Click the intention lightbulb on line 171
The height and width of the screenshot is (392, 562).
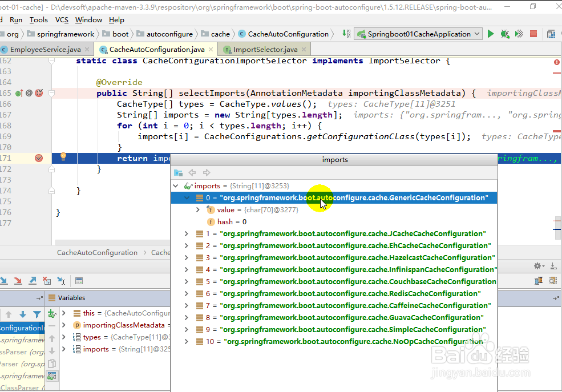pos(63,156)
